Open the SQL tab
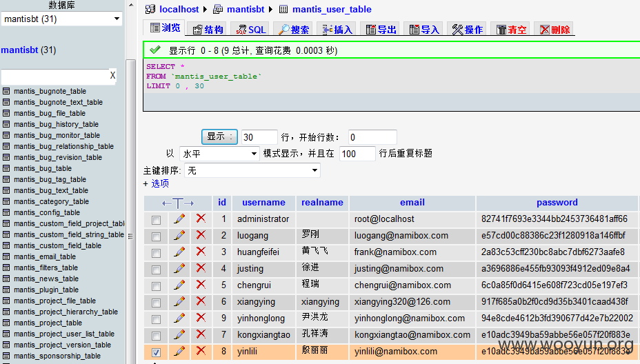640x364 pixels. coord(251,30)
